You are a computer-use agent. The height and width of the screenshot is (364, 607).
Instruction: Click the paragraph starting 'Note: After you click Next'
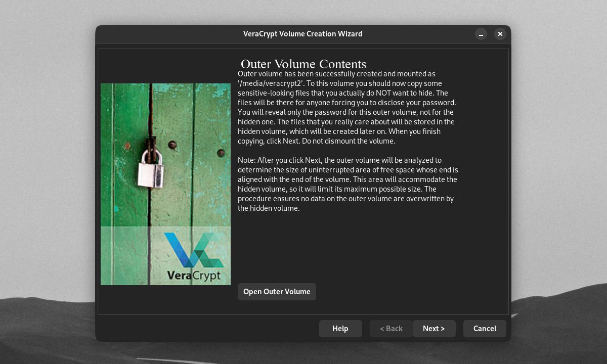point(348,184)
